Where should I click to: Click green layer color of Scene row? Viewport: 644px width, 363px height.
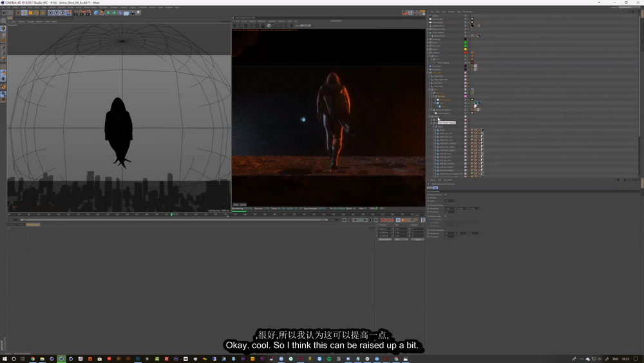pyautogui.click(x=466, y=43)
